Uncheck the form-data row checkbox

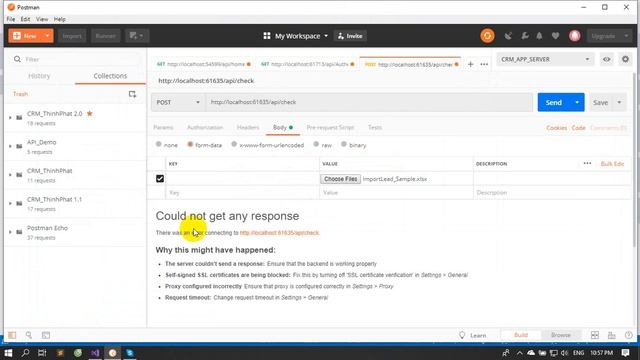[x=160, y=179]
